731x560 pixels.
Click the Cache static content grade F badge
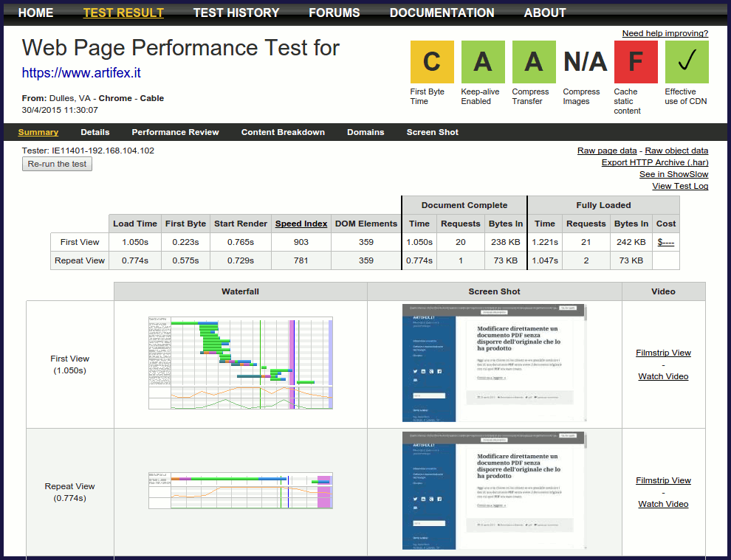[636, 62]
